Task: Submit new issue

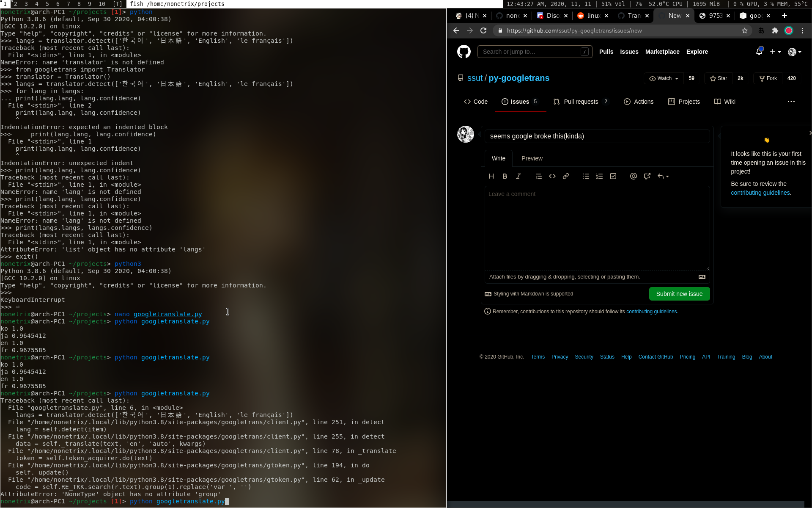Action: click(x=679, y=294)
